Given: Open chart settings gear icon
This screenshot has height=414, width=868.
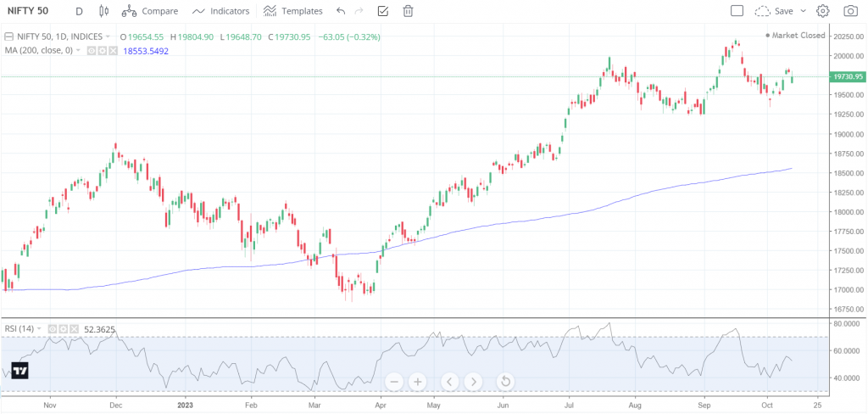Looking at the screenshot, I should click(823, 10).
